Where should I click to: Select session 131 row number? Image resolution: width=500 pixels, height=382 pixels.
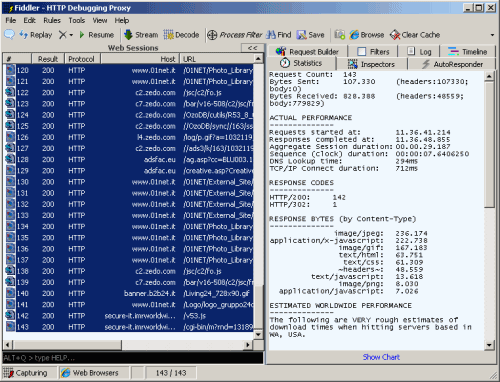pyautogui.click(x=23, y=193)
